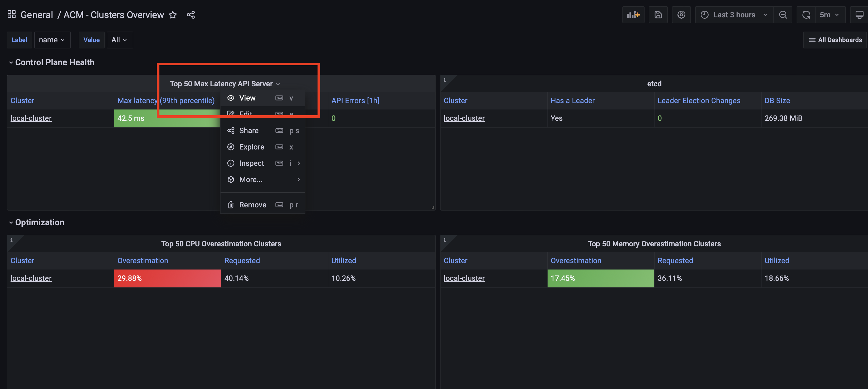Click the 18.66% utilized value
The image size is (868, 389).
coord(777,278)
